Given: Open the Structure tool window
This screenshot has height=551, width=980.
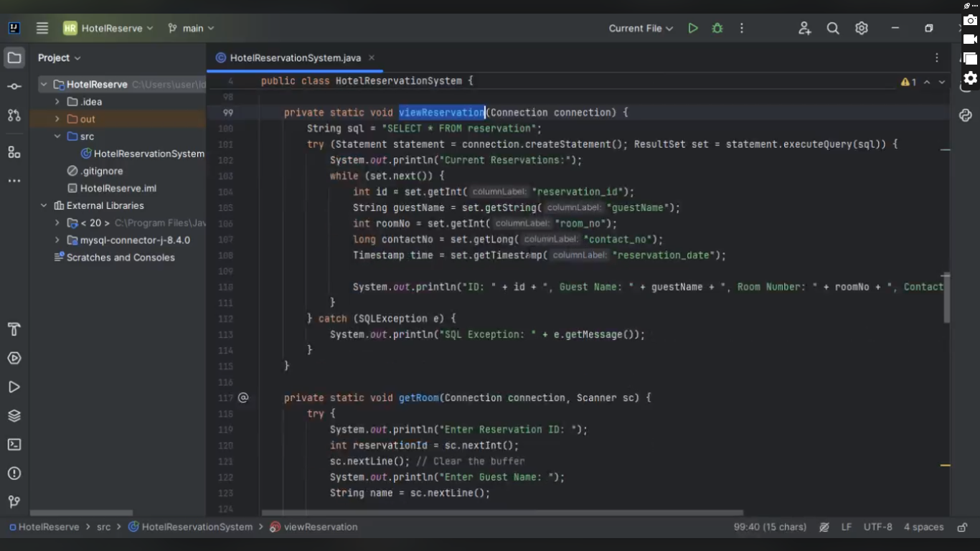Looking at the screenshot, I should [14, 152].
